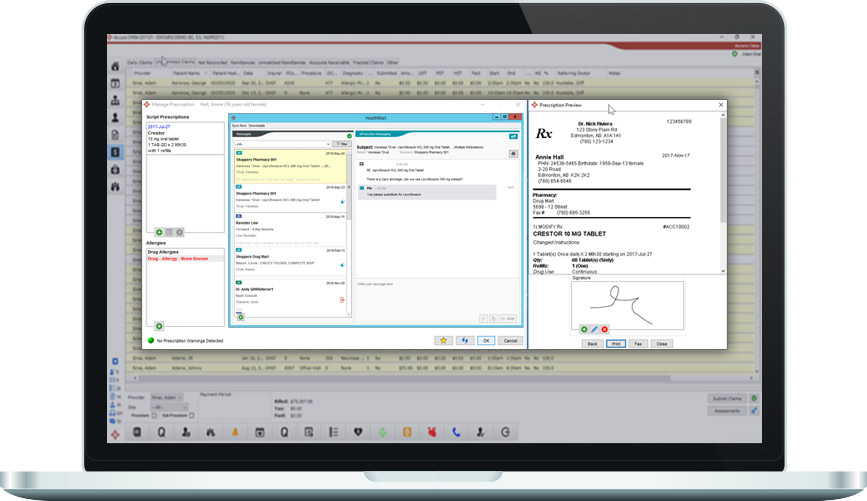The width and height of the screenshot is (867, 501).
Task: Open the medical bag sidebar icon
Action: 115,170
